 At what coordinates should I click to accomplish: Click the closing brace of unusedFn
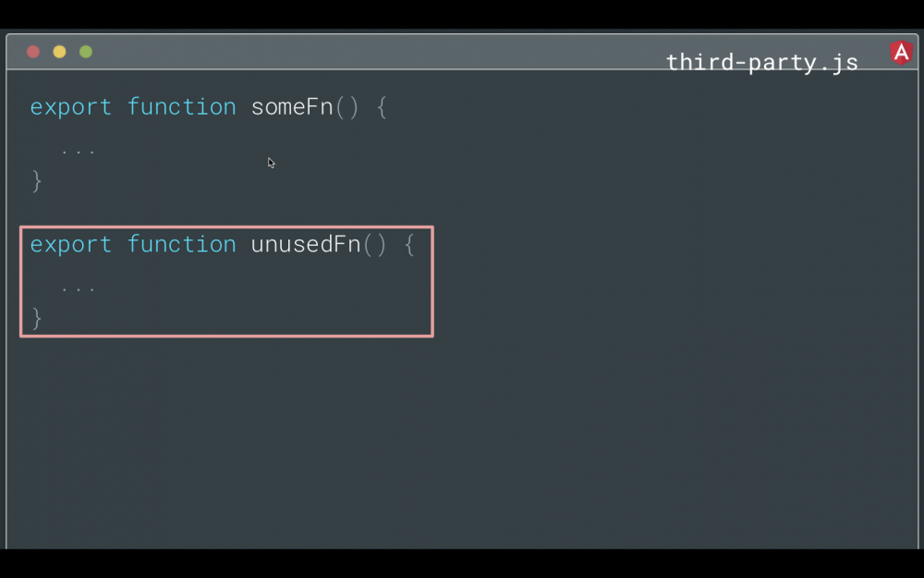pos(37,318)
